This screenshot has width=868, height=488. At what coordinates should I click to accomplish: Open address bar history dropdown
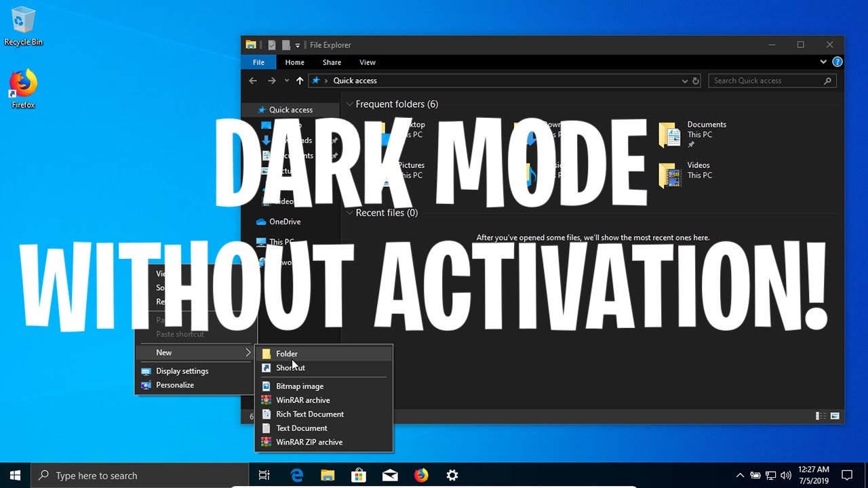coord(685,81)
